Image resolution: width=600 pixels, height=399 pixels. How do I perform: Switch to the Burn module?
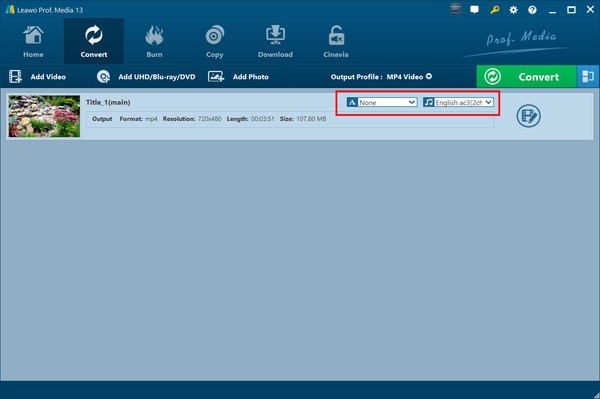154,41
